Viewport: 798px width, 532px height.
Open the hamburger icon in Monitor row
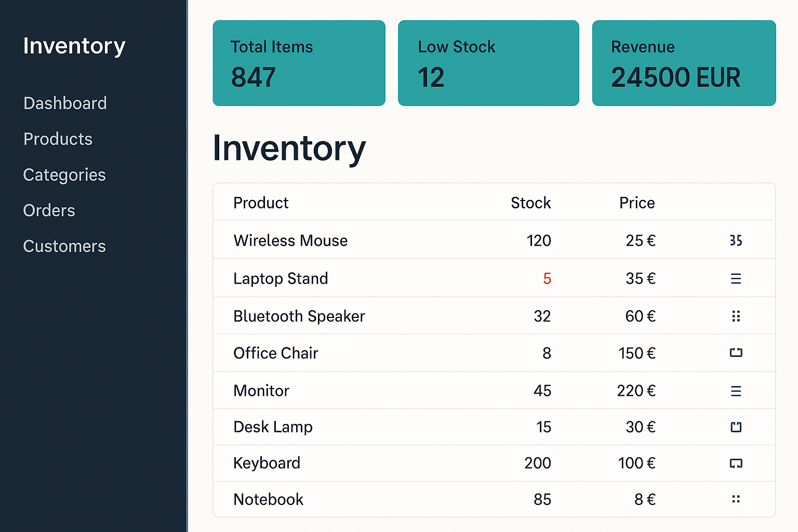(736, 391)
